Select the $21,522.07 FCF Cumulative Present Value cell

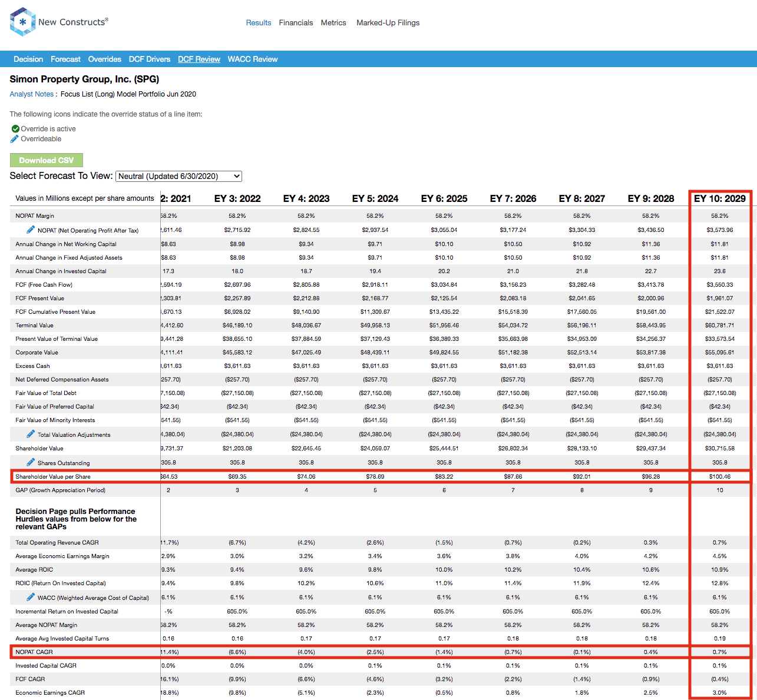click(x=720, y=312)
